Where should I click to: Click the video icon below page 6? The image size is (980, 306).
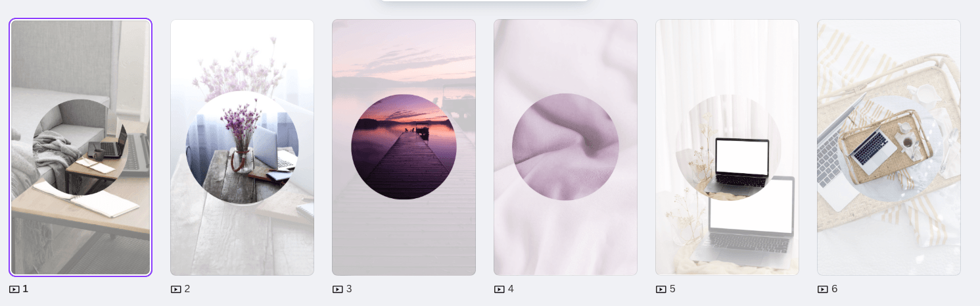point(822,290)
